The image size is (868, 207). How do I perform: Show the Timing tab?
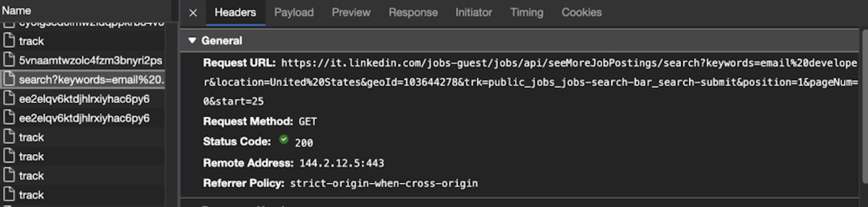526,12
